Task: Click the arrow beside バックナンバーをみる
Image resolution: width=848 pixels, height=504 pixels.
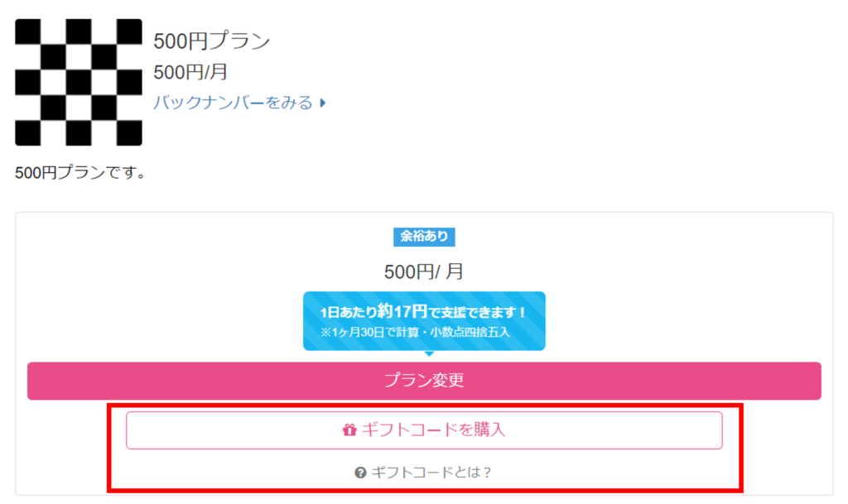Action: (323, 103)
